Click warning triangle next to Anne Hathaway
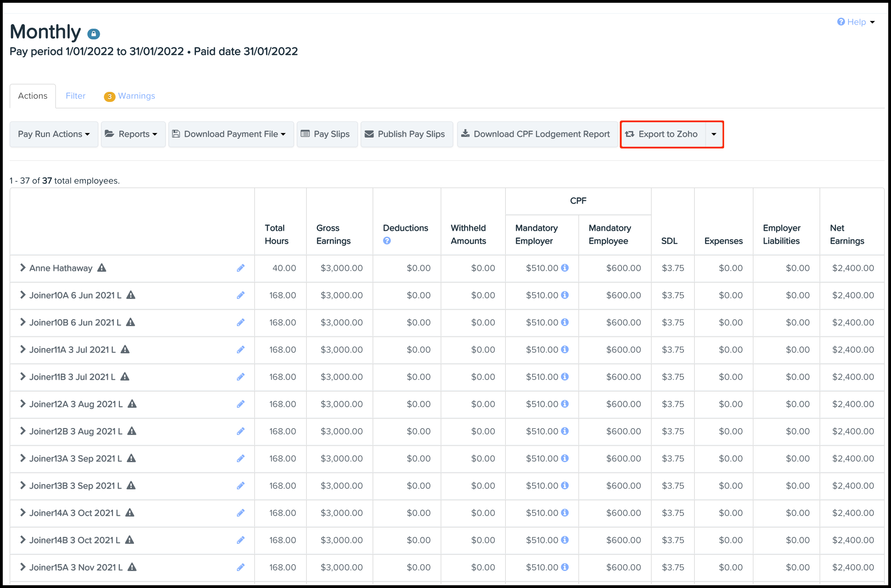891x588 pixels. [102, 268]
